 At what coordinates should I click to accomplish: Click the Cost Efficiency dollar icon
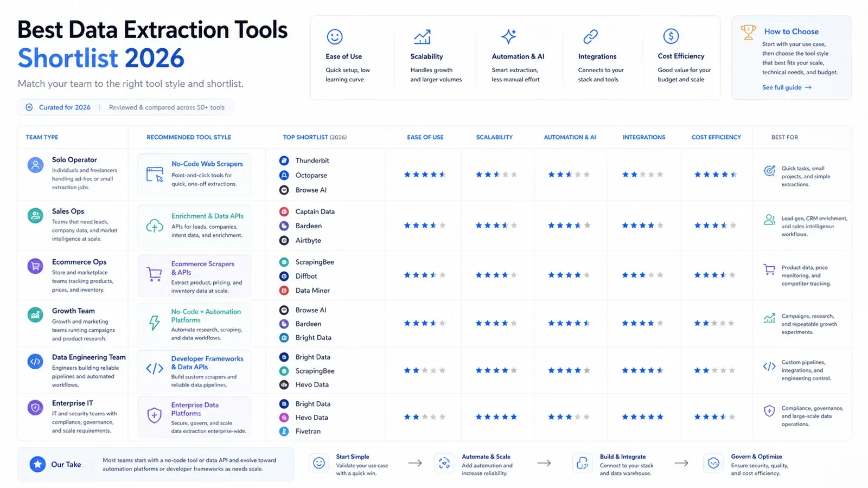[x=671, y=36]
